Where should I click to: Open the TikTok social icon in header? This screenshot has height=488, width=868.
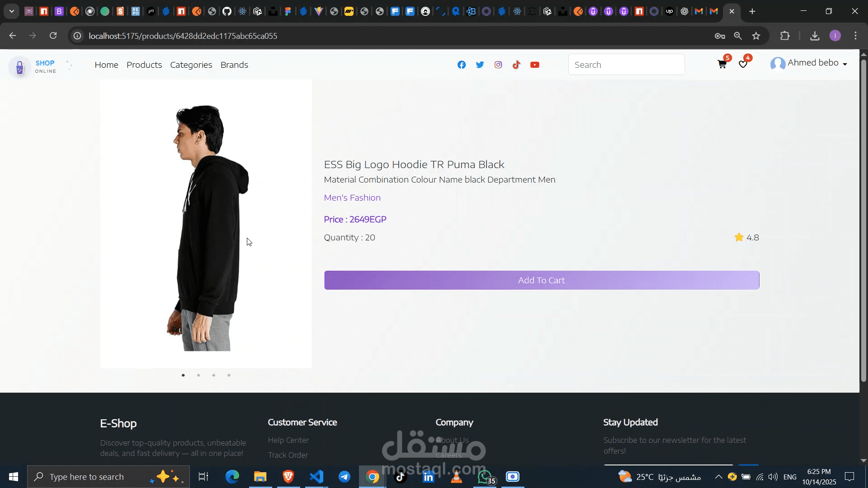(x=516, y=65)
